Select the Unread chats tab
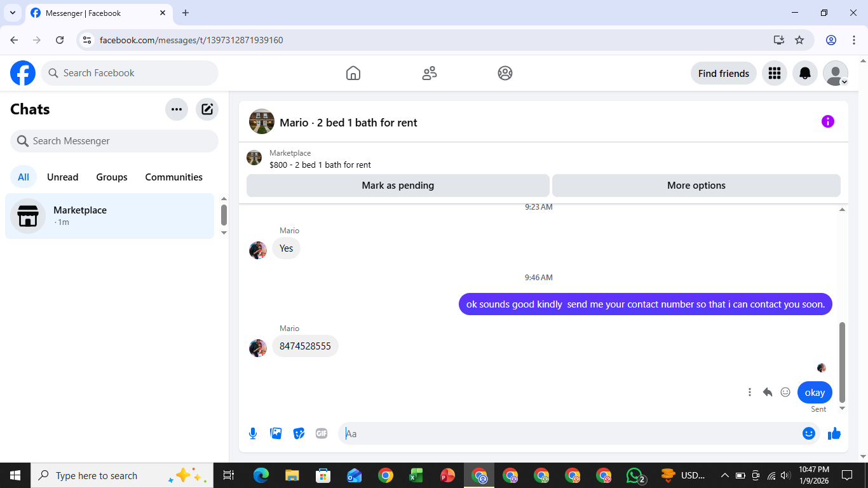The height and width of the screenshot is (488, 868). (63, 177)
